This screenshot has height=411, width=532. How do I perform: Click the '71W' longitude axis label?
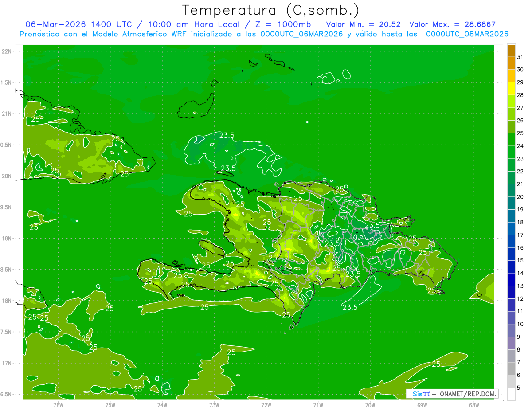318,404
